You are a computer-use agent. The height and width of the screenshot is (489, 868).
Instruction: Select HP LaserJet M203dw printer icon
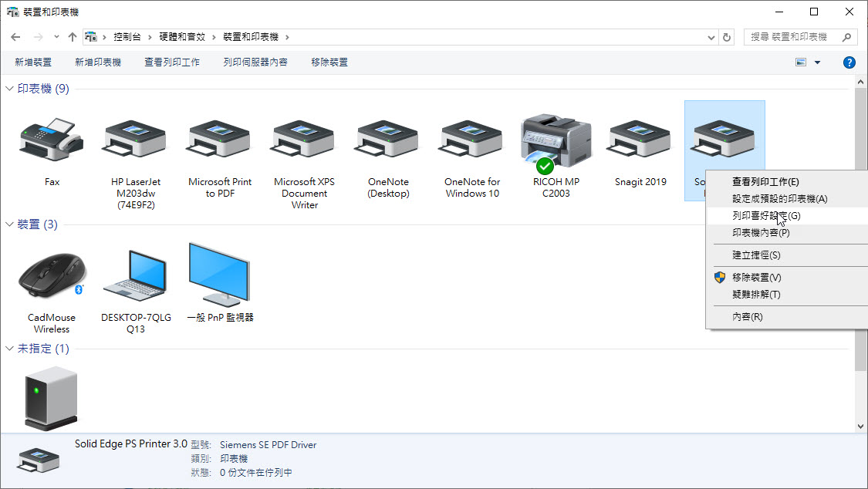pyautogui.click(x=136, y=140)
